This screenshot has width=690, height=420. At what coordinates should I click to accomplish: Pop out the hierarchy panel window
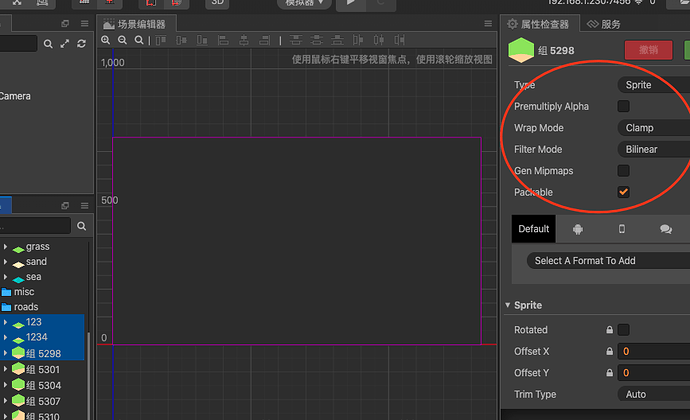coord(65,23)
